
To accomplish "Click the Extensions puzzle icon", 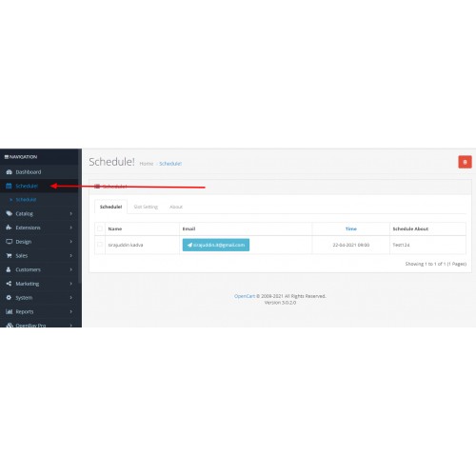I will 9,228.
